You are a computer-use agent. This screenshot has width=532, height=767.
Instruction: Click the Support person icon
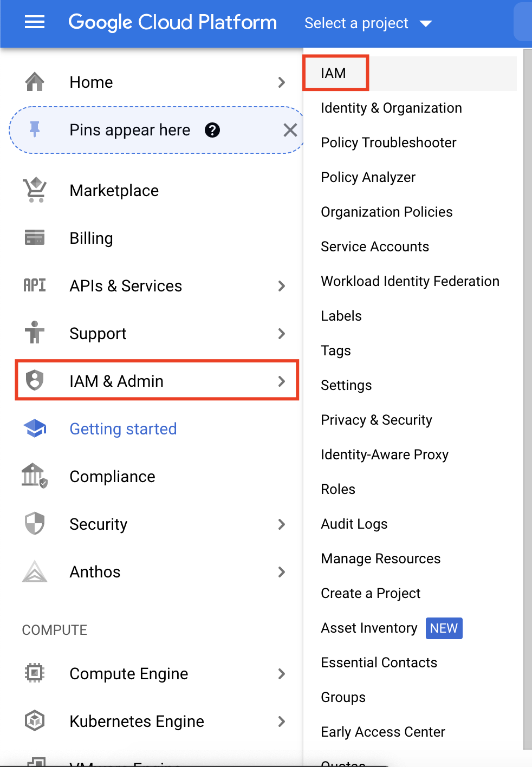35,332
